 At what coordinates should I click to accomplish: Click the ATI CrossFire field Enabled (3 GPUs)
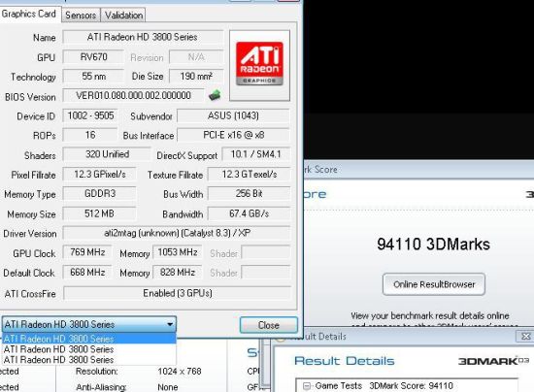[177, 293]
